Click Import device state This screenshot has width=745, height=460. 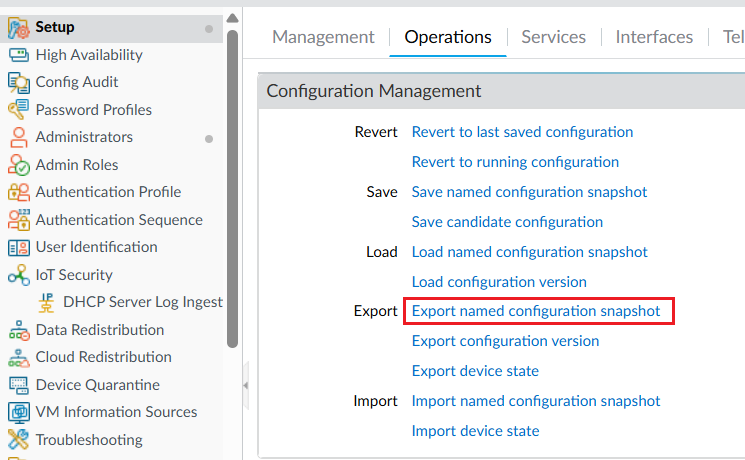click(475, 431)
